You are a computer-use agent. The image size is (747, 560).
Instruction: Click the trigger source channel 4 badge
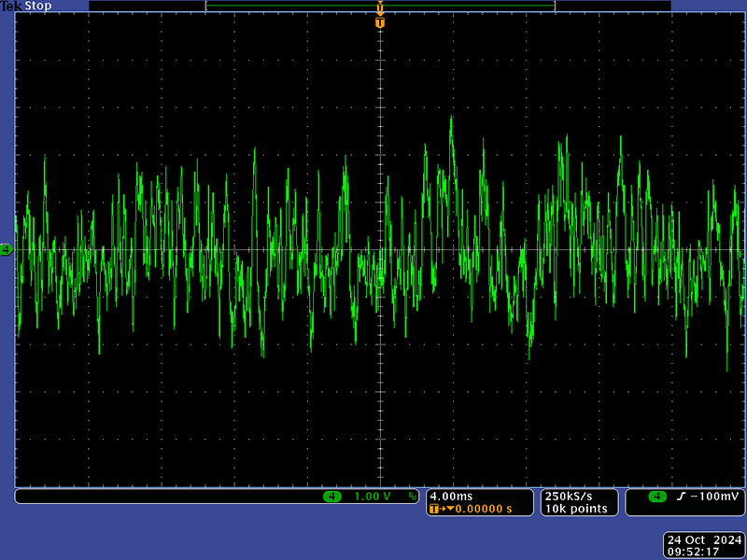[x=656, y=497]
